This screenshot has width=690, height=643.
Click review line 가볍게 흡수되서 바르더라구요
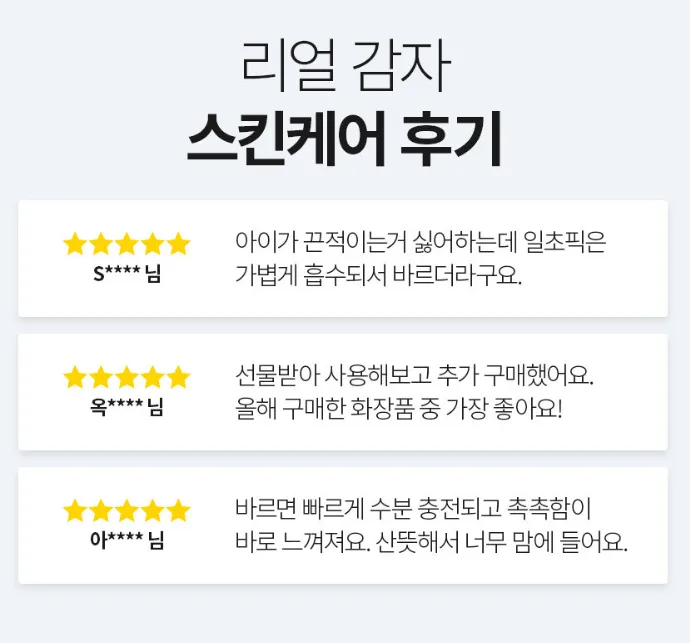coord(378,276)
